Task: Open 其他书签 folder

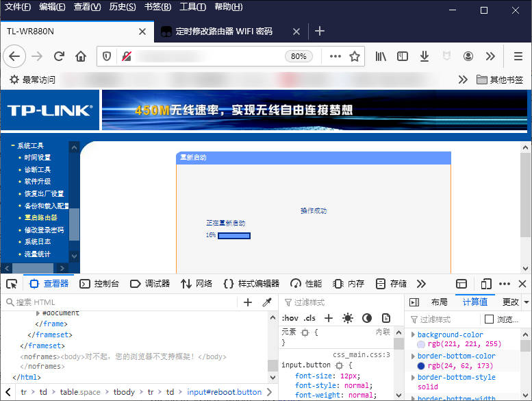Action: [x=500, y=80]
